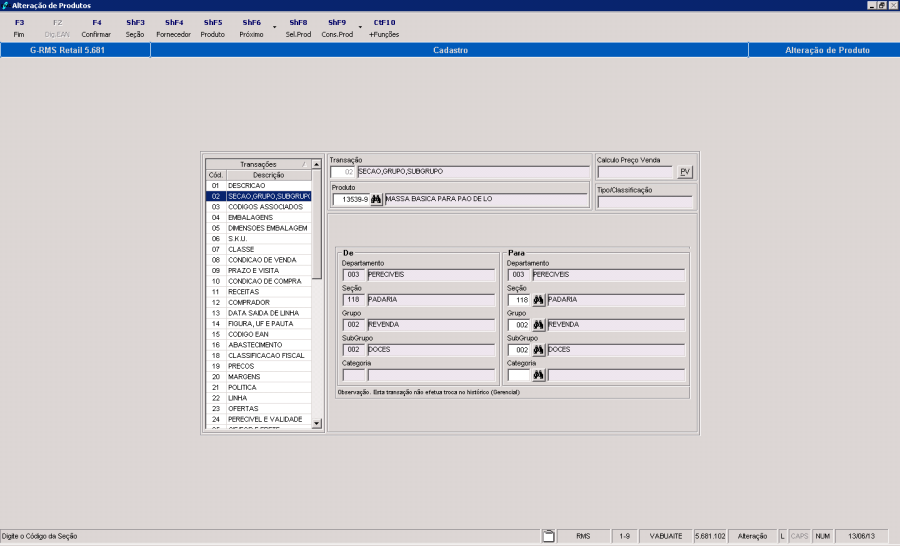Viewport: 900px width, 546px height.
Task: Open the SubGrupo lookup binoculars in Para
Action: (538, 350)
